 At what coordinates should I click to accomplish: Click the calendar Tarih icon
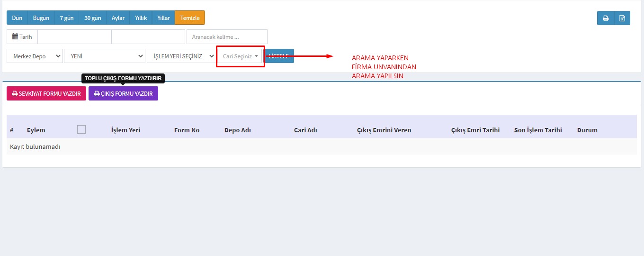[15, 37]
